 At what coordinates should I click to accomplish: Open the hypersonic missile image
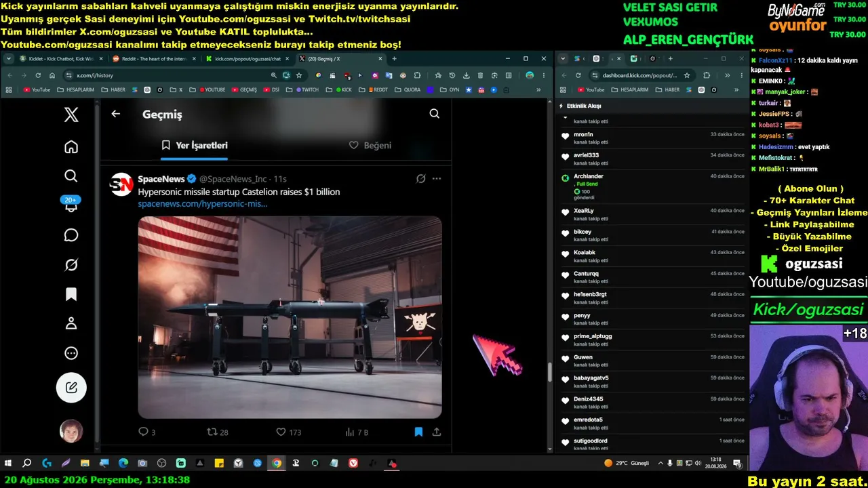coord(290,317)
